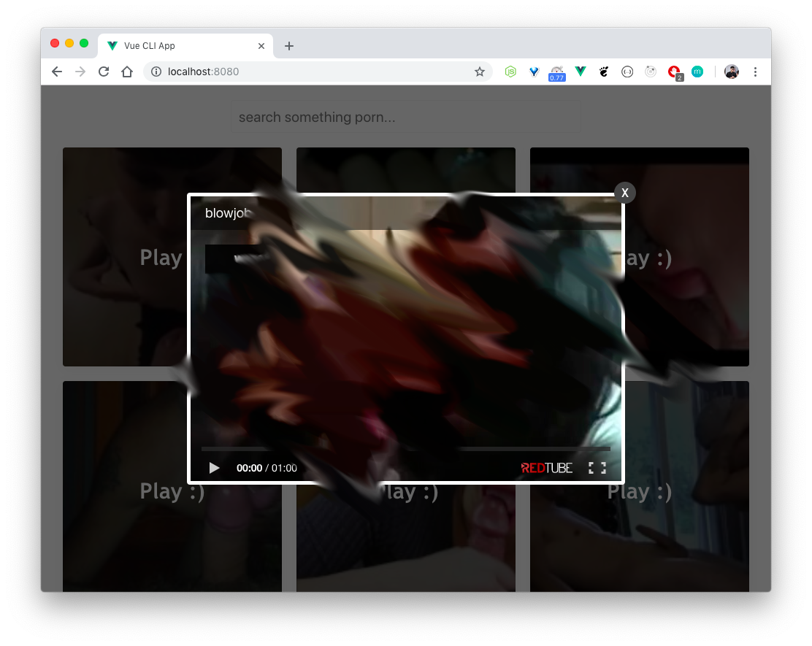Close the video modal with X
Screen dimensions: 812x646
point(625,193)
